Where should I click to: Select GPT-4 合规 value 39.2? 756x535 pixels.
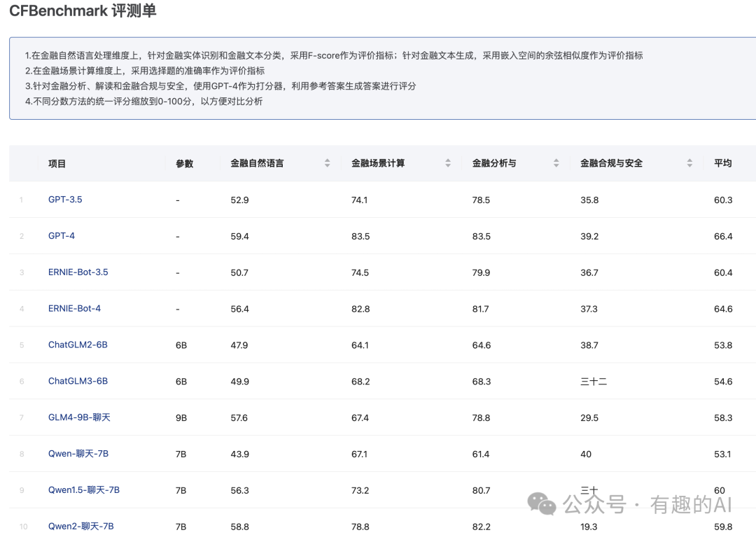589,237
